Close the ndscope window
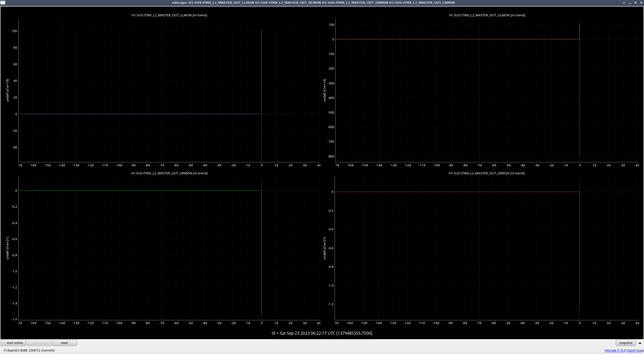This screenshot has width=644, height=354. [x=641, y=3]
